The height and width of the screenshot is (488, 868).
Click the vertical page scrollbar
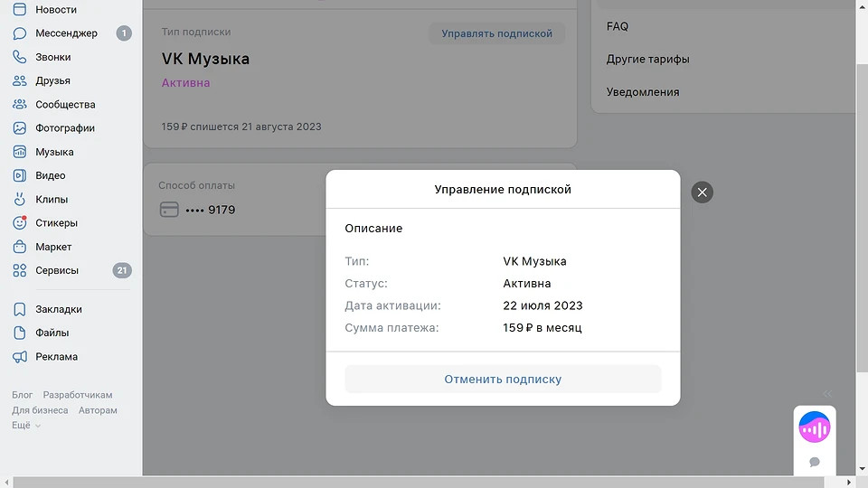click(862, 217)
